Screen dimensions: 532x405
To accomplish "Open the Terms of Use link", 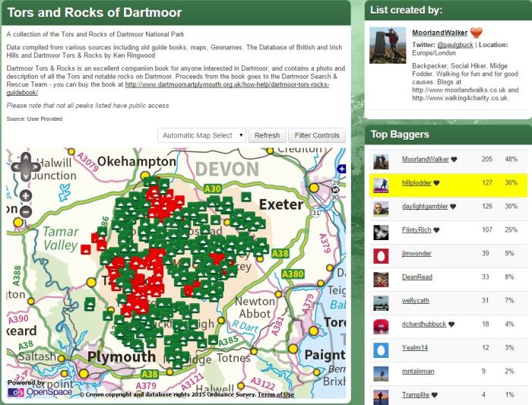I will [x=275, y=394].
